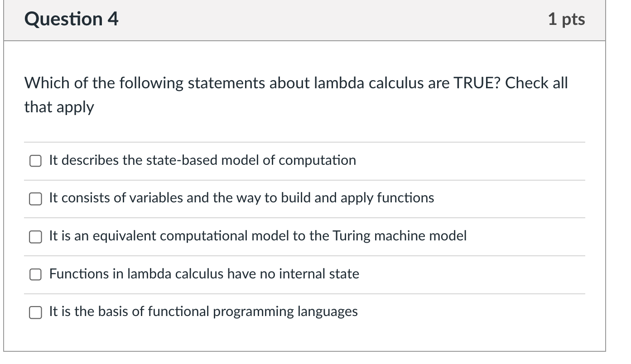This screenshot has width=631, height=364.
Task: Click the answer text about variables and applying functions
Action: tap(241, 198)
